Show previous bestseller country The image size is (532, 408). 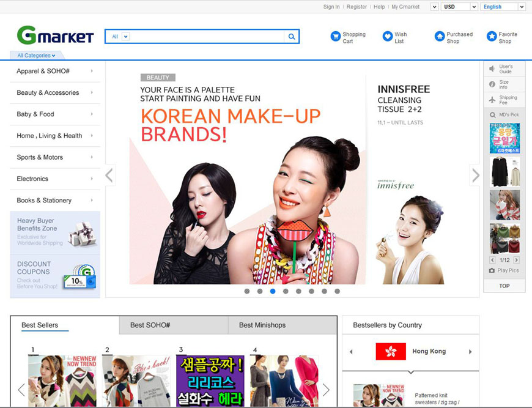coord(351,352)
